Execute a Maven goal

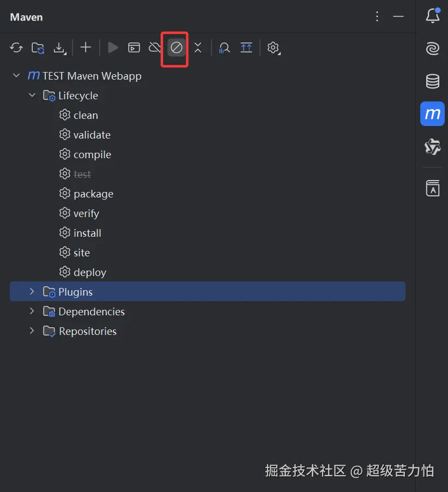coord(134,48)
